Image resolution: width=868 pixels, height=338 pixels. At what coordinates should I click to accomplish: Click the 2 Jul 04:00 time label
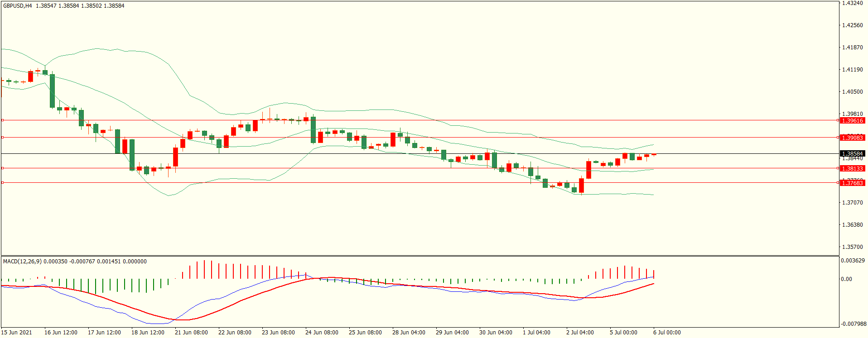click(580, 333)
